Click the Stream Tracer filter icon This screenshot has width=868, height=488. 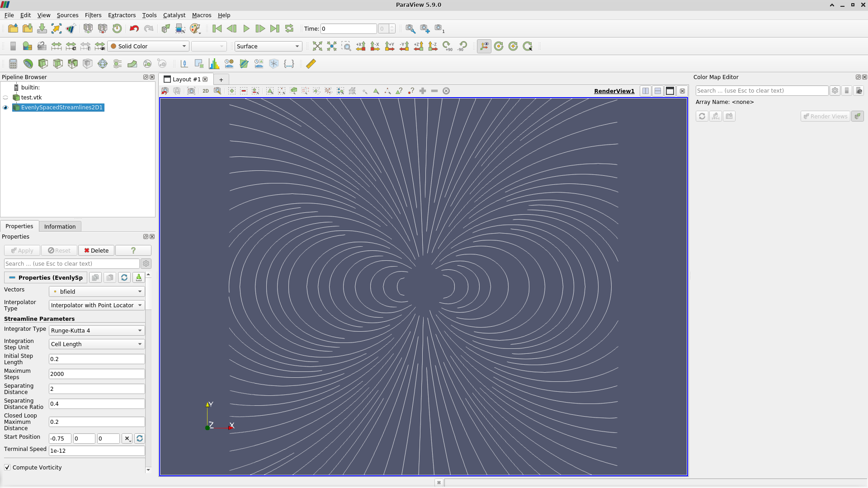pyautogui.click(x=118, y=64)
